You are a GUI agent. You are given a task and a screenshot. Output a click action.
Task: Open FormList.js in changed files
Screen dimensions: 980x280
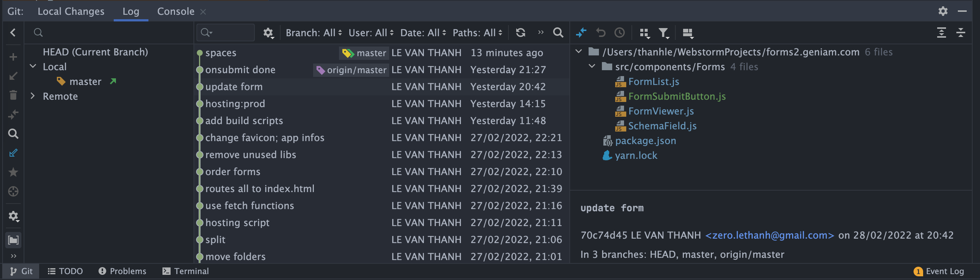tap(654, 81)
